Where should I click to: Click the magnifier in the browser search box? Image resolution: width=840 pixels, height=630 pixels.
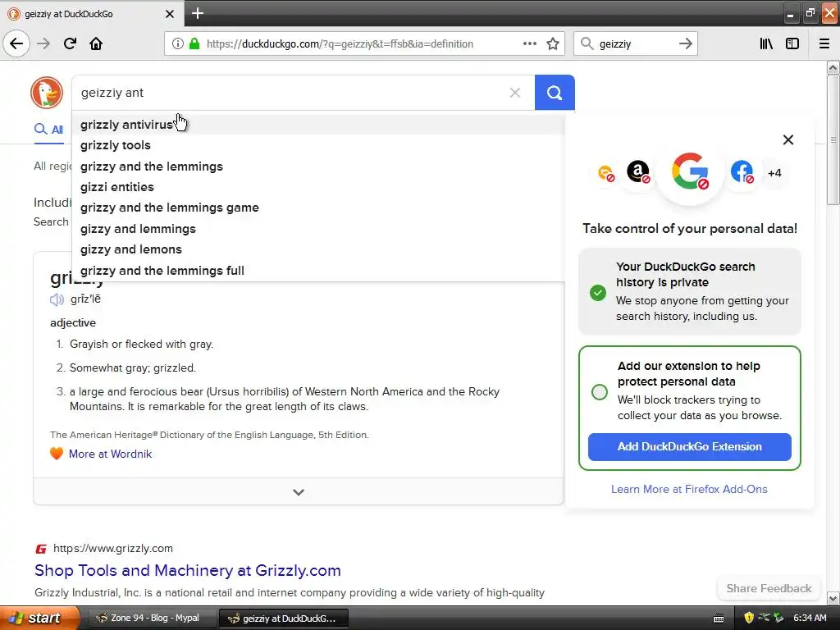coord(587,43)
